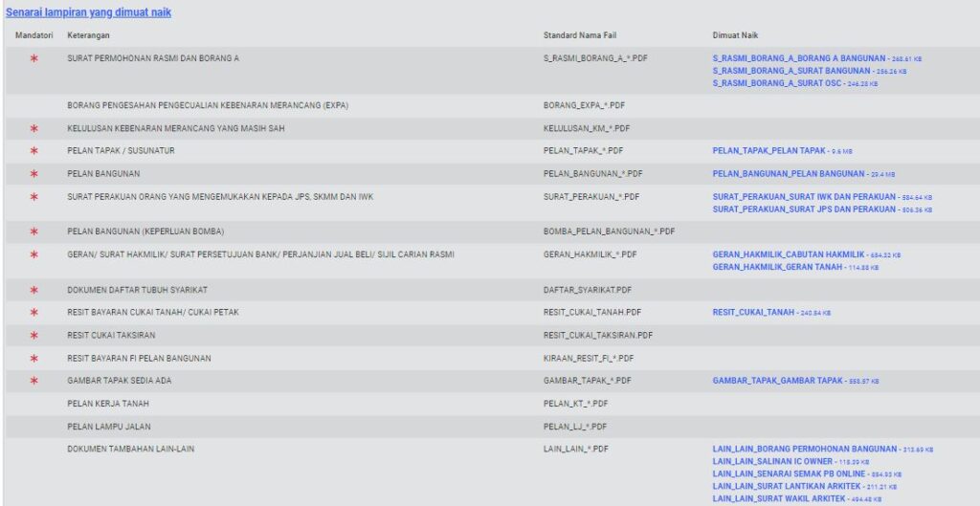Open SURAT_PERAKUAN_SURAT IWK DAN PERAKUAN link
Screen dimensions: 980x506
(804, 197)
